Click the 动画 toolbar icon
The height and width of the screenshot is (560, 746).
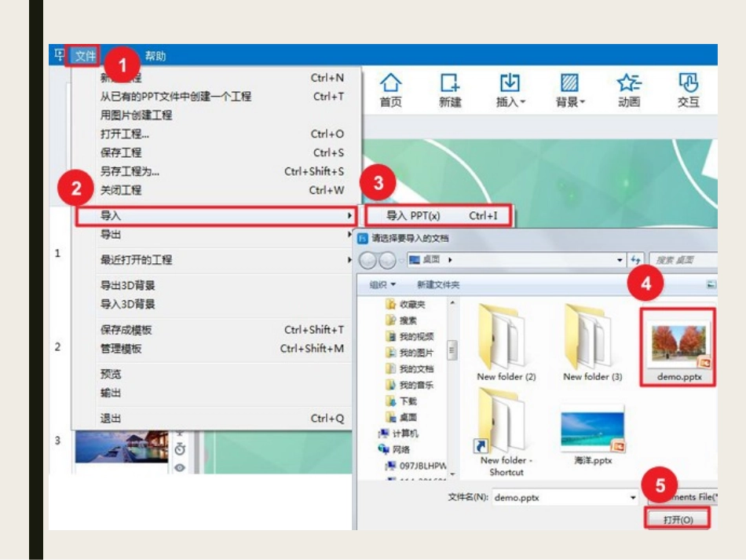629,90
